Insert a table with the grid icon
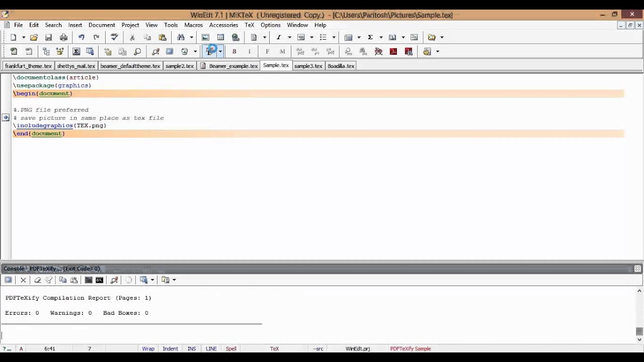 click(348, 37)
